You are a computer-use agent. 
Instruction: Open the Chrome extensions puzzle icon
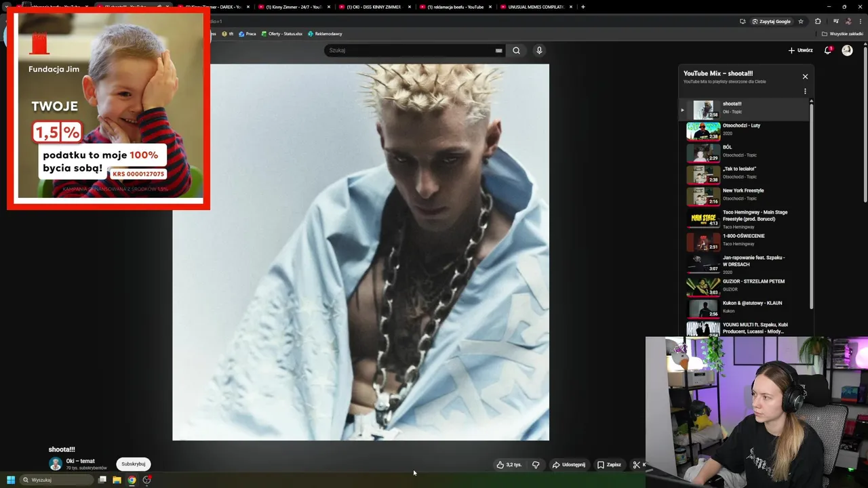(818, 21)
